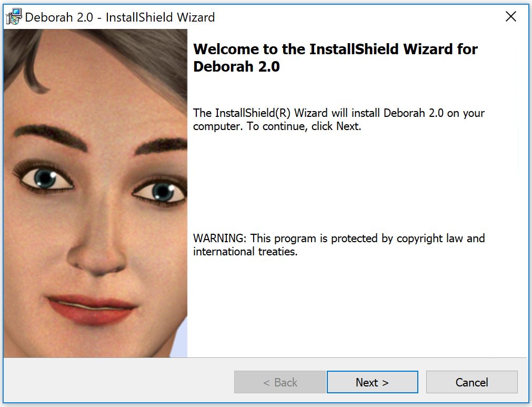Click the Deborah face image on the left

[x=95, y=193]
